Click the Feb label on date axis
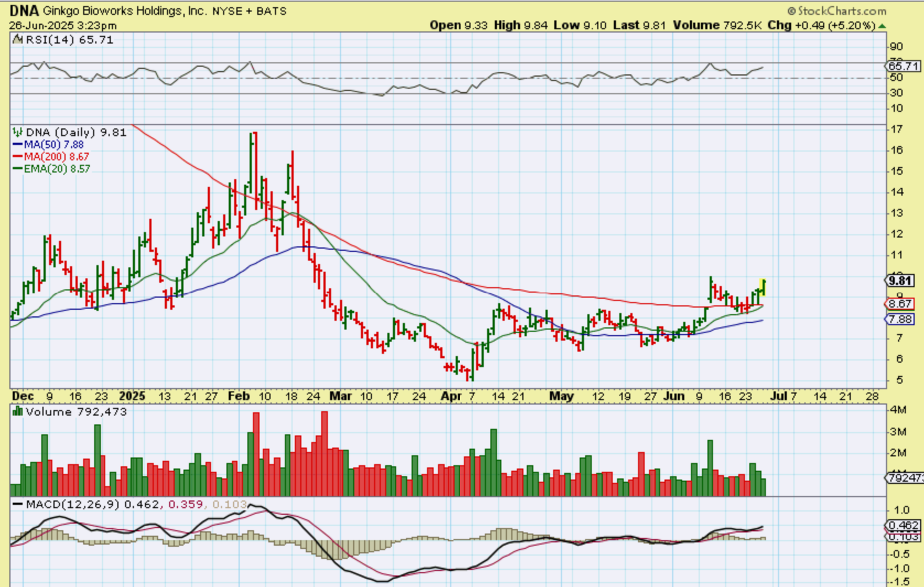The height and width of the screenshot is (587, 924). 239,396
